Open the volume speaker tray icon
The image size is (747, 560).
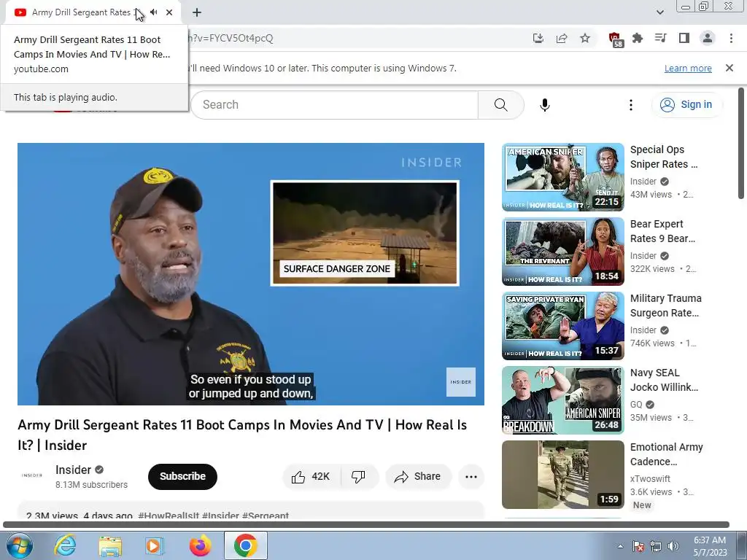click(x=673, y=546)
